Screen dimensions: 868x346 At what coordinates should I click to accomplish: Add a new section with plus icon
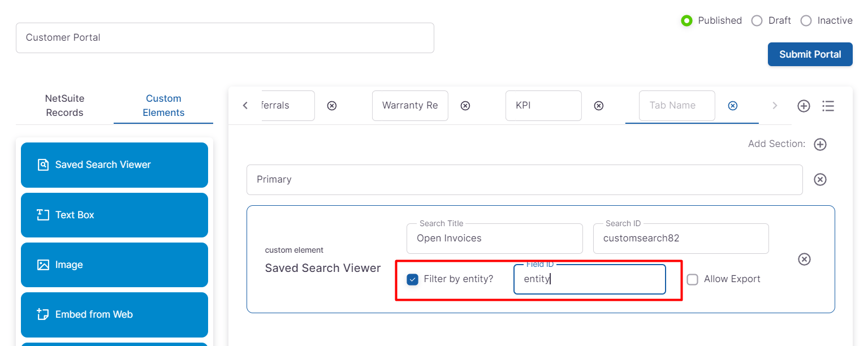(x=820, y=144)
